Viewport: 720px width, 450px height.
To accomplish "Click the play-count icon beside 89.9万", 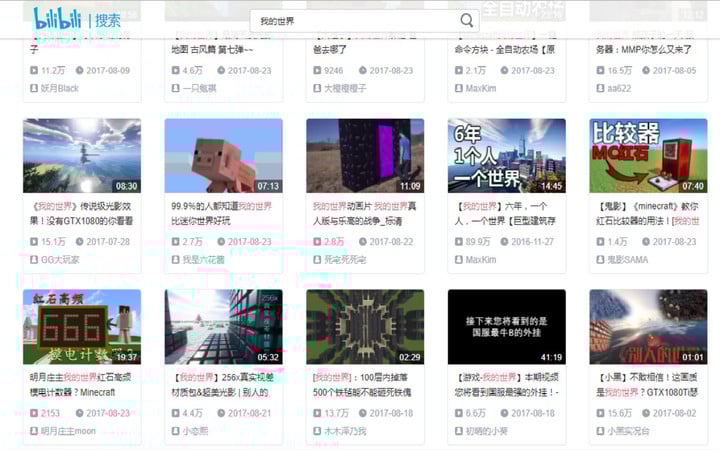I will (x=458, y=242).
